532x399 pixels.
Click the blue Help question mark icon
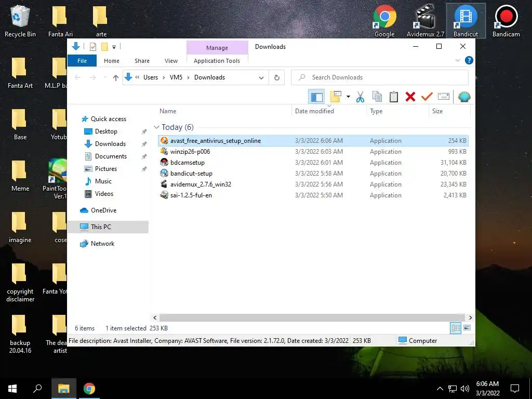coord(469,60)
